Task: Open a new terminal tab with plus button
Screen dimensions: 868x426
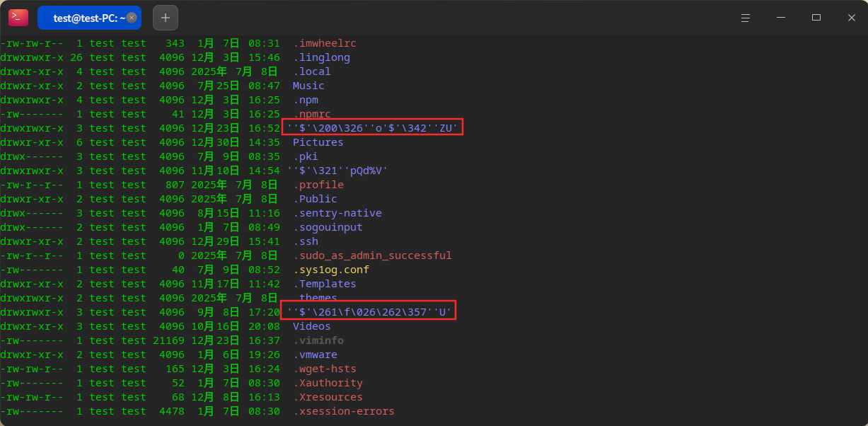Action: pyautogui.click(x=166, y=18)
